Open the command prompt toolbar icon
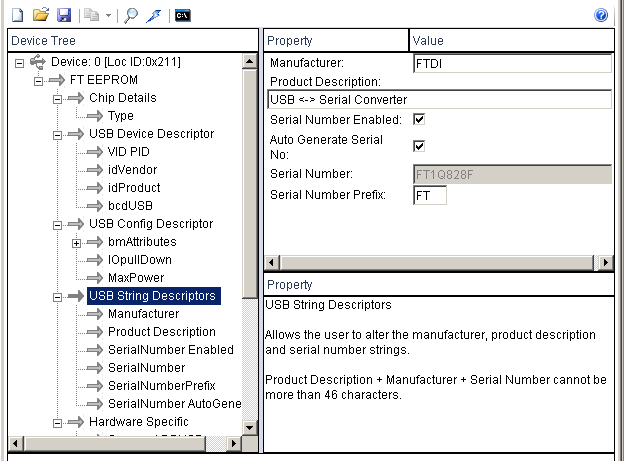 (x=182, y=15)
